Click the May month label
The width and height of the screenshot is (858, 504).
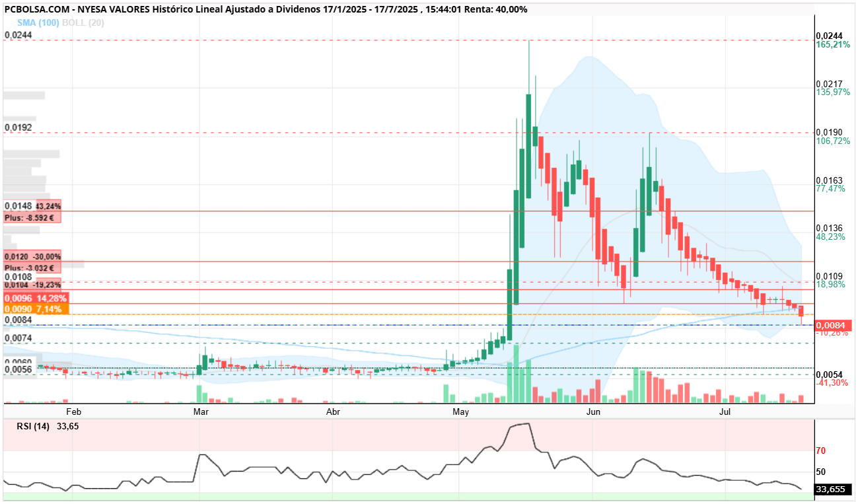tap(461, 412)
